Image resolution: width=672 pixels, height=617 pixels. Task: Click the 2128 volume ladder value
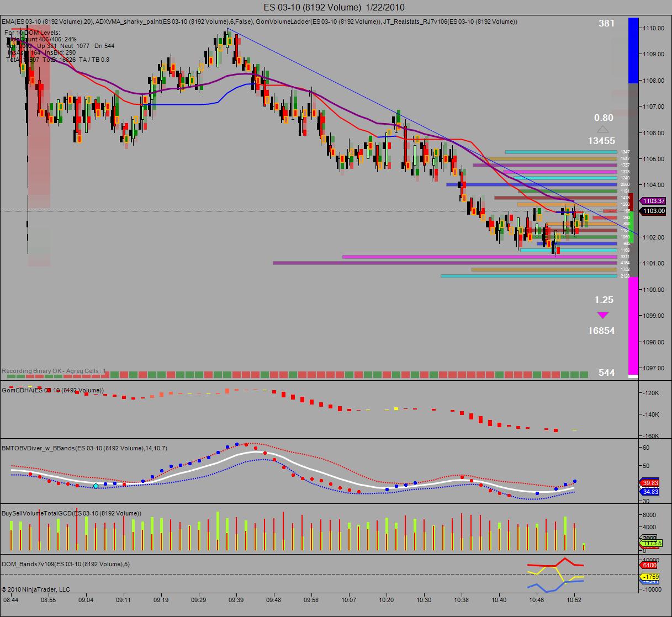click(625, 276)
